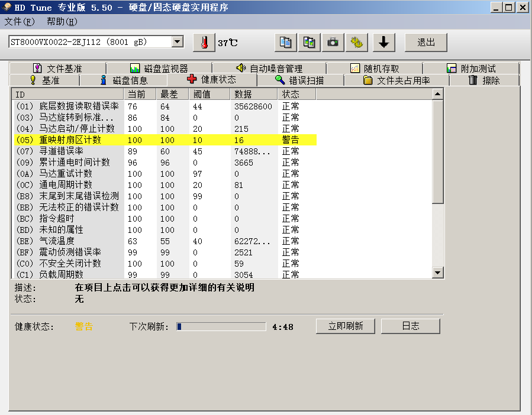532x415 pixels.
Task: Click the orange 警告 health status text
Action: pos(84,326)
